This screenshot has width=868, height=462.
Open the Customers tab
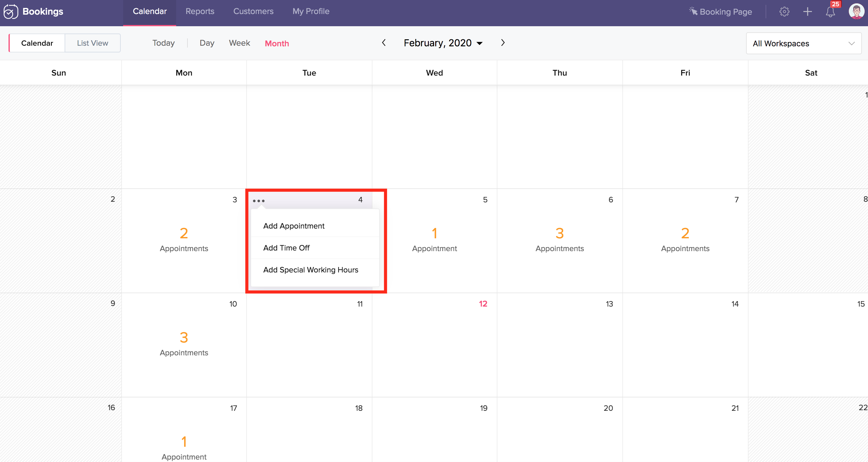(253, 12)
